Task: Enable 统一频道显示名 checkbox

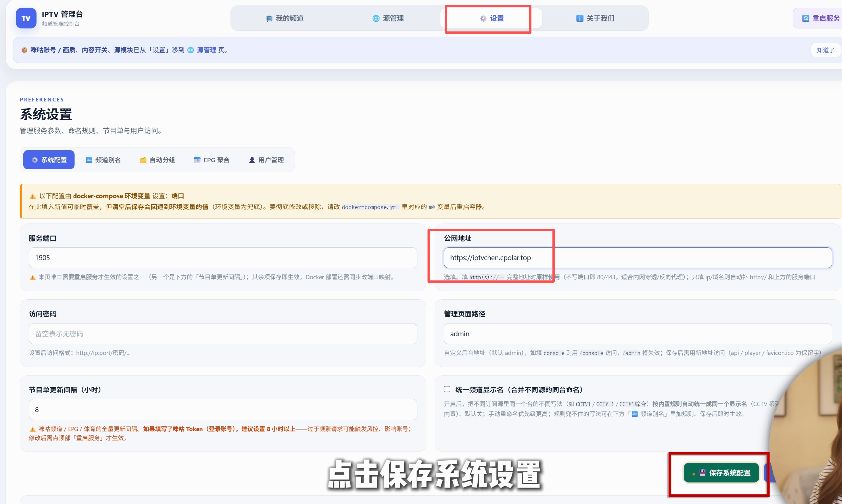Action: 447,389
